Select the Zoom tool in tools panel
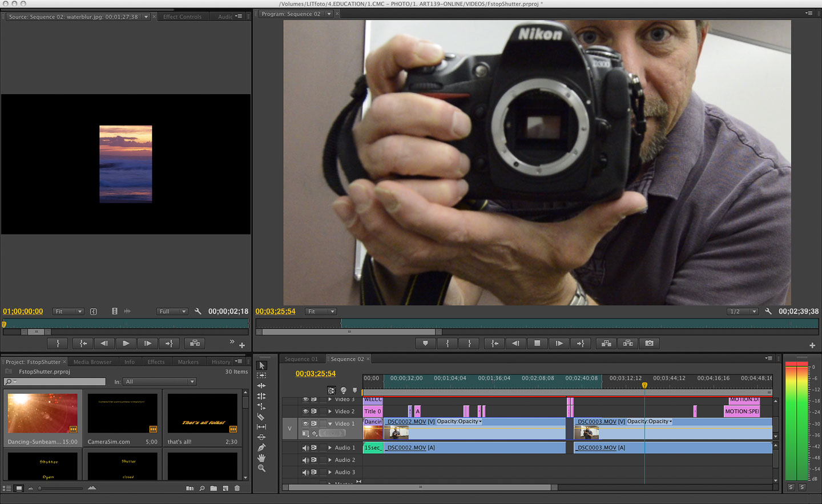Viewport: 822px width, 504px height. (261, 468)
